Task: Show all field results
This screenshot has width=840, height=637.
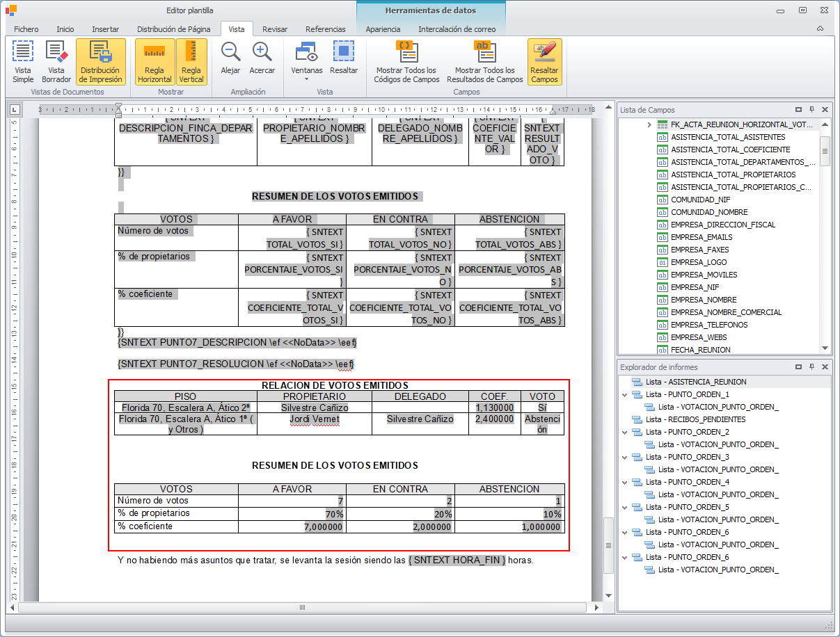Action: [484, 61]
